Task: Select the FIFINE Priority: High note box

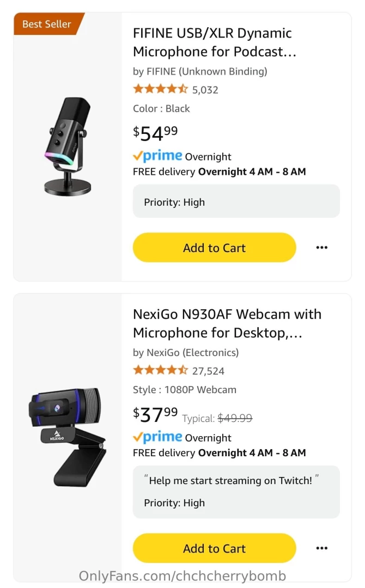Action: click(236, 202)
